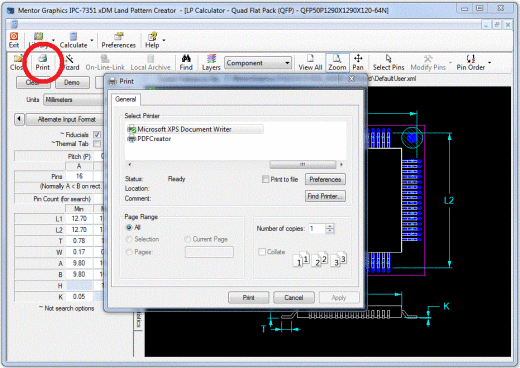Open the Pin Order tool
The width and height of the screenshot is (520, 368).
point(470,62)
